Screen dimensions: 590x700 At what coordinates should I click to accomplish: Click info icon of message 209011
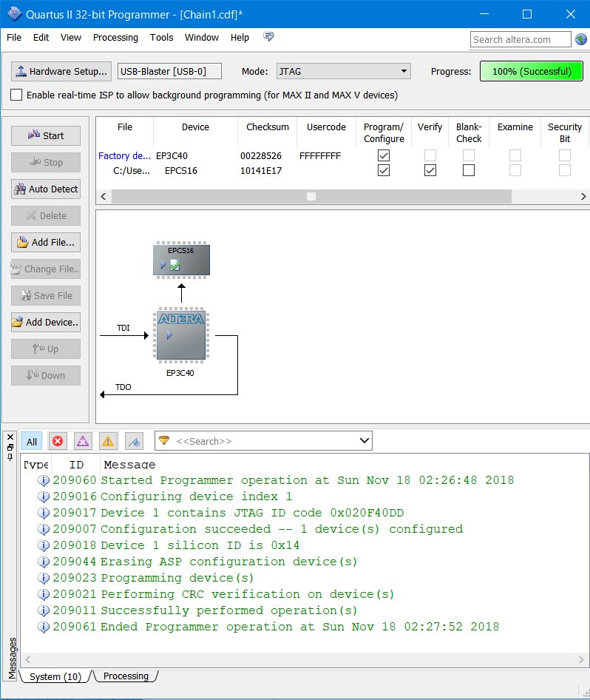44,610
